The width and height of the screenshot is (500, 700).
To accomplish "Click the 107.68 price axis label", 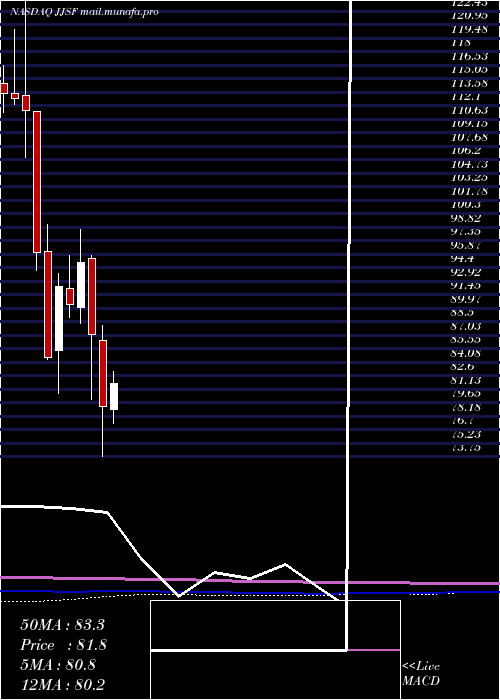I will click(469, 137).
